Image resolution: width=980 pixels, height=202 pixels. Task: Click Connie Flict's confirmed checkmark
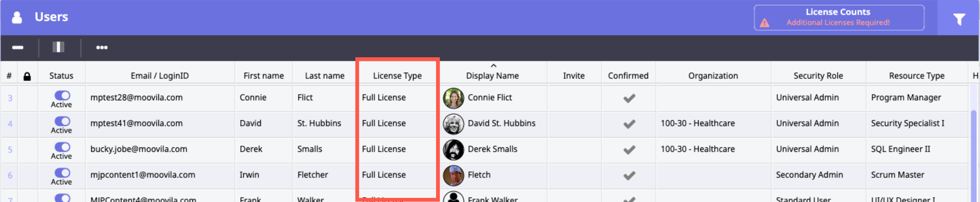click(629, 98)
